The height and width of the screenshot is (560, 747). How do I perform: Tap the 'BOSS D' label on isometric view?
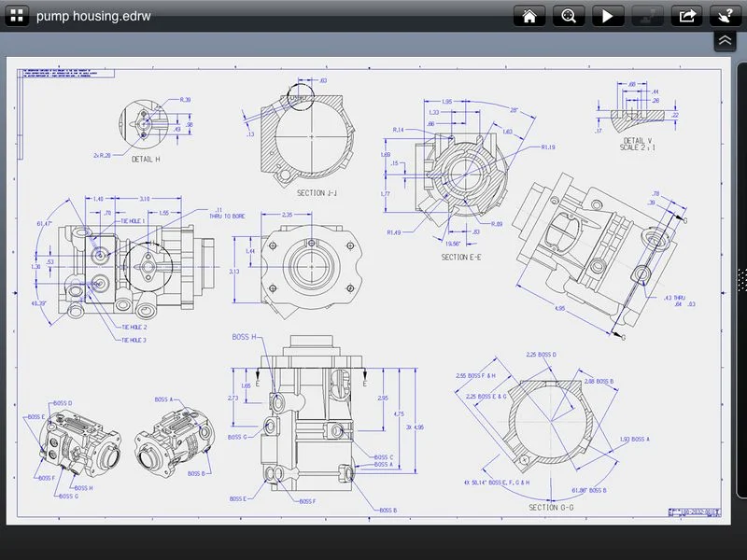pos(63,403)
